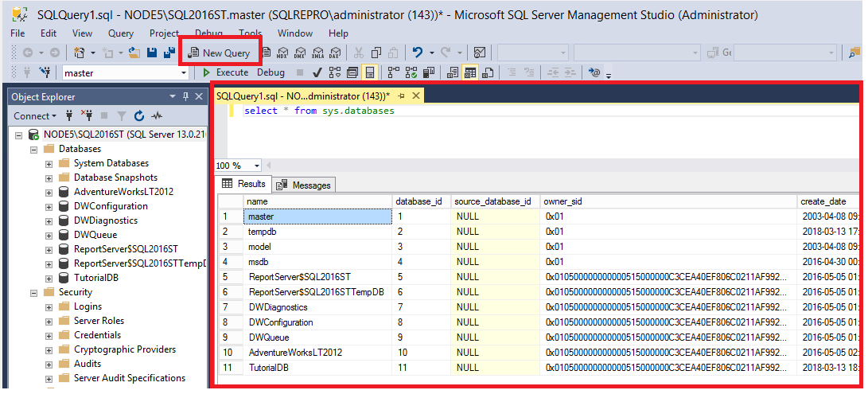Click the Cut scissors icon

[x=358, y=53]
